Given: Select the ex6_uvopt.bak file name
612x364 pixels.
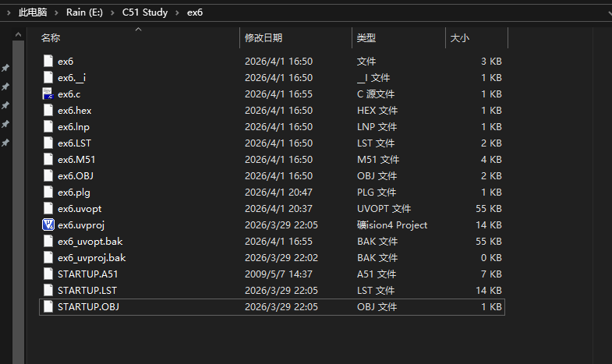Looking at the screenshot, I should (90, 242).
